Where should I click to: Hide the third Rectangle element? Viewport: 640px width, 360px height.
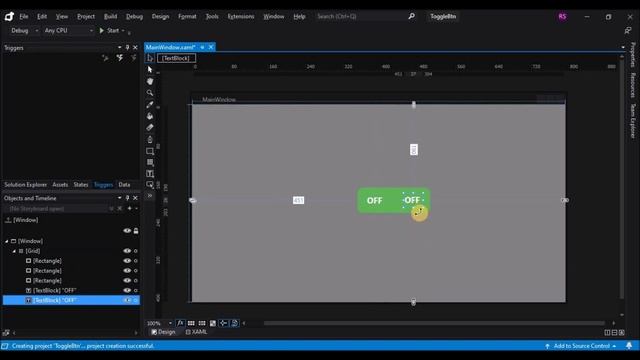[127, 280]
